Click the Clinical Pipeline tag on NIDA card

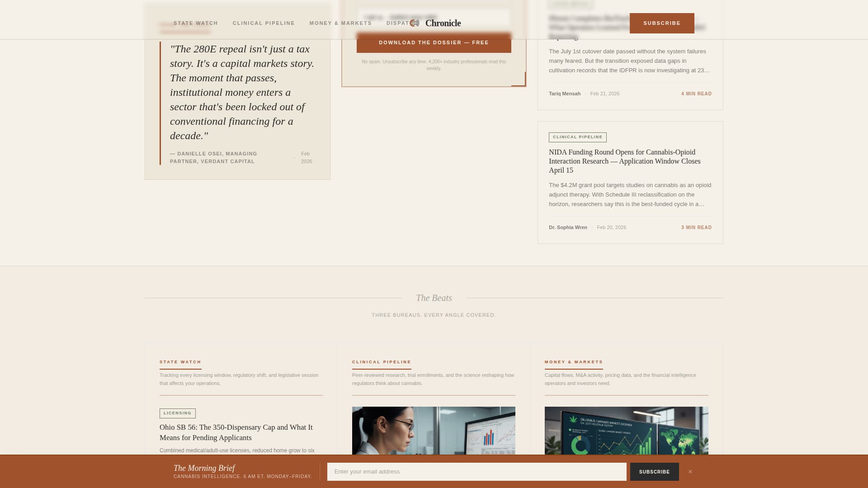click(x=577, y=137)
